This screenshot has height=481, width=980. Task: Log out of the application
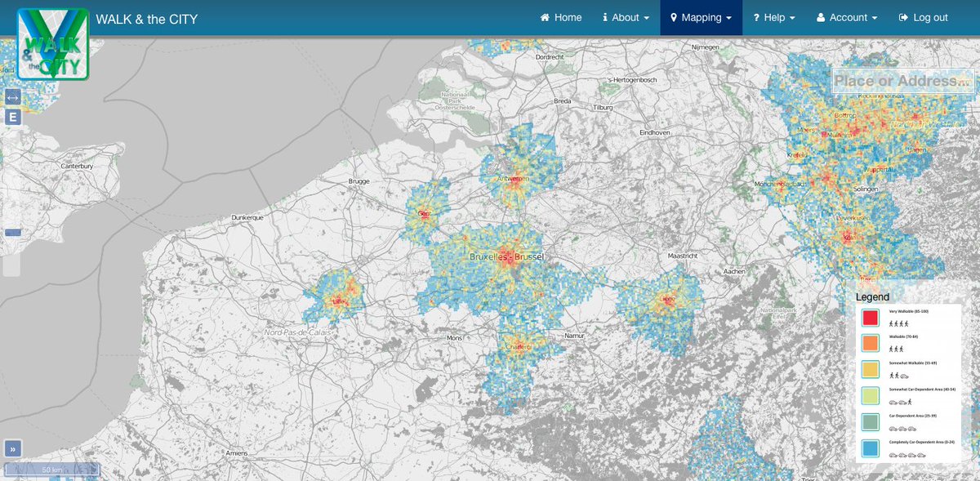tap(923, 17)
